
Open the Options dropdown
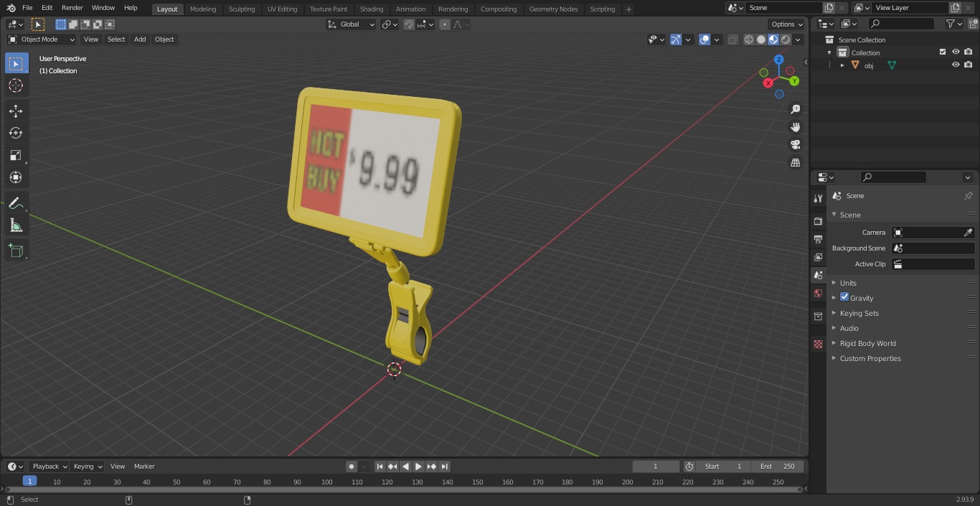pos(788,24)
